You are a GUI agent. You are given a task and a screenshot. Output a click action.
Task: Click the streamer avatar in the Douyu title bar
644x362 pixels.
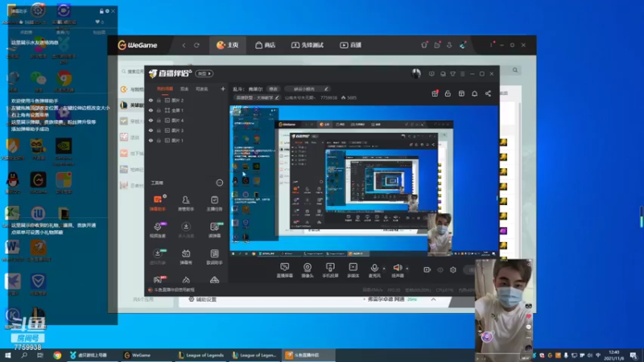pos(416,73)
